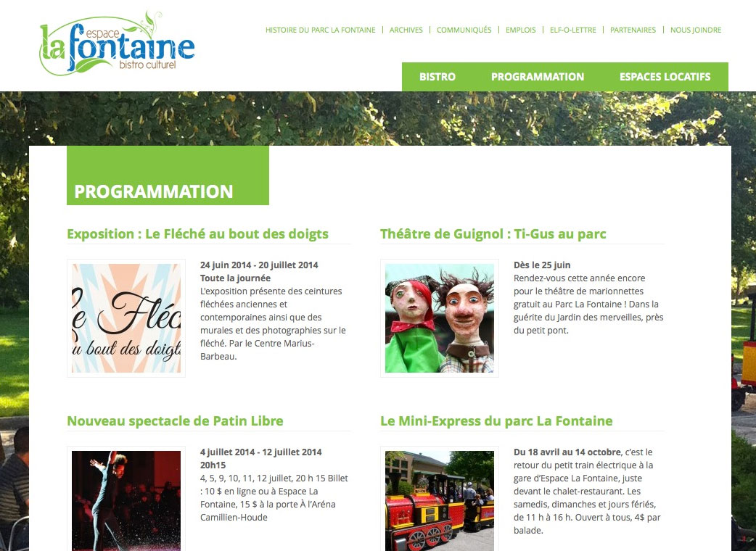Open Nouveau spectacle de Patin Libre title

pyautogui.click(x=175, y=421)
